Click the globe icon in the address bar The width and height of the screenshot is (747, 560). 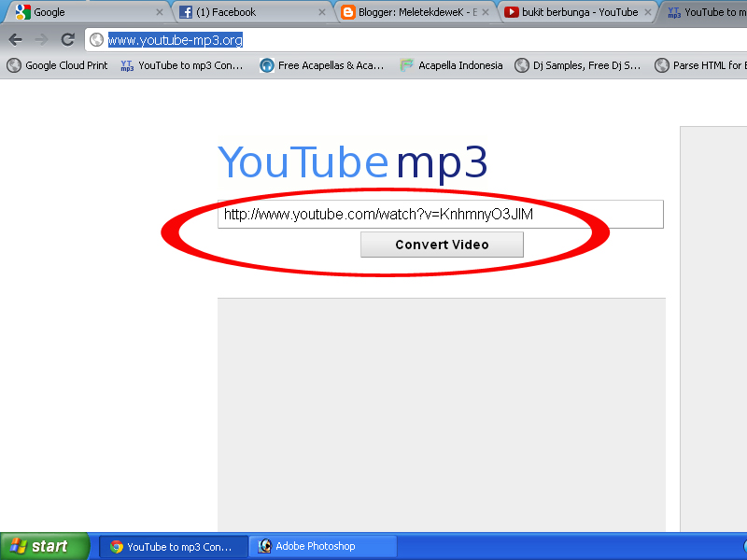(x=97, y=40)
